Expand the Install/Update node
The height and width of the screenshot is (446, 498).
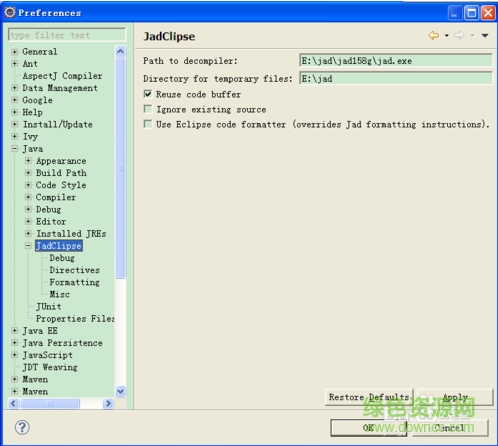(x=14, y=124)
